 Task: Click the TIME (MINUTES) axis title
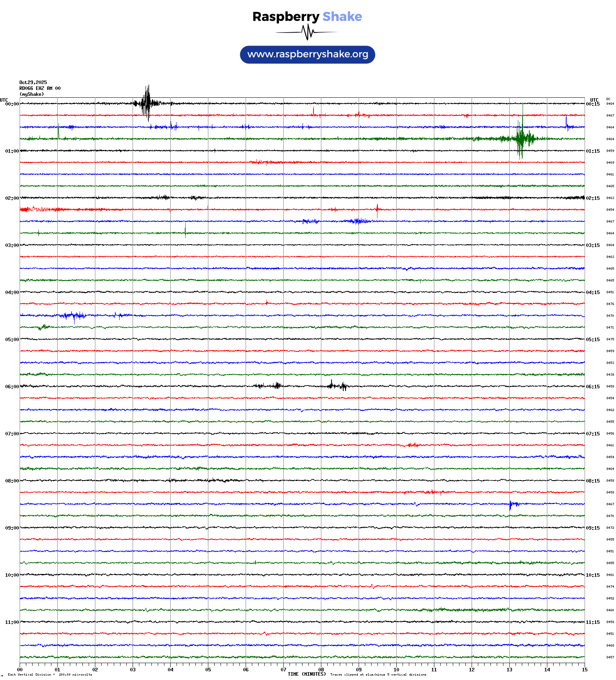pos(306,674)
